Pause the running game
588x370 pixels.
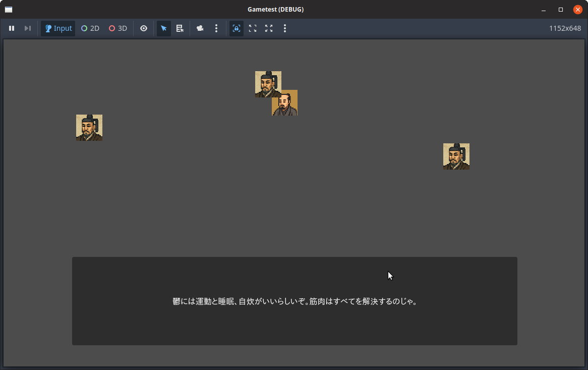click(12, 28)
